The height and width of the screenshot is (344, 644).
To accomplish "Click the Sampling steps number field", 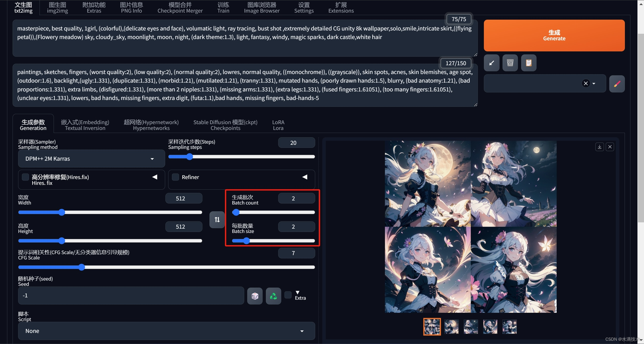I will [296, 143].
